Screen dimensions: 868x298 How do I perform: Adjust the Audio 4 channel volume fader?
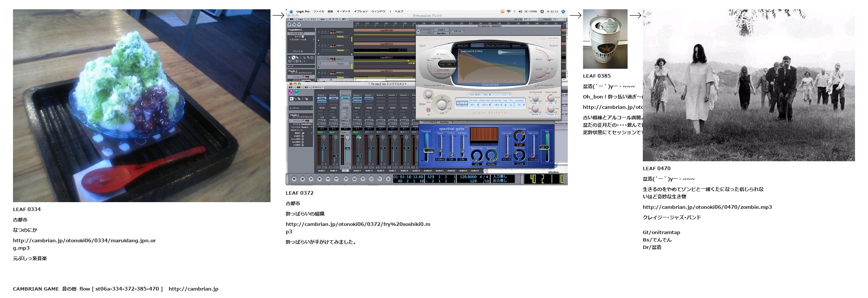coord(359,156)
